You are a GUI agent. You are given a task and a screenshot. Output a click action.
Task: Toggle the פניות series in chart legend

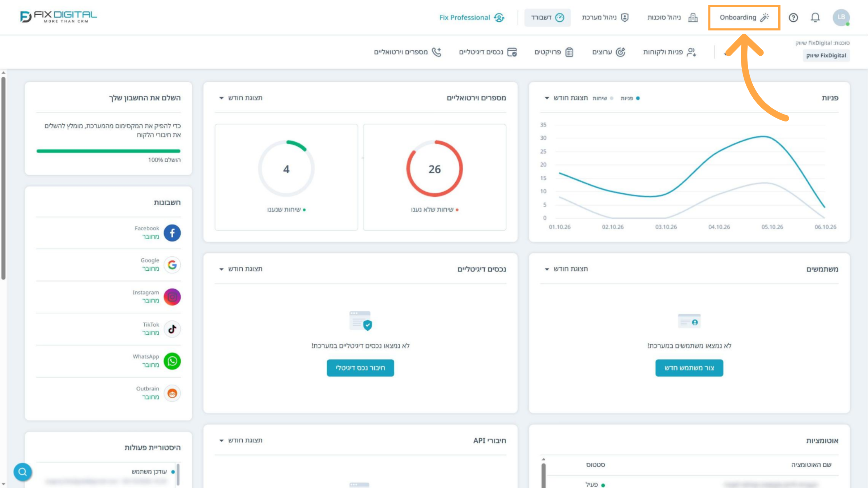630,98
